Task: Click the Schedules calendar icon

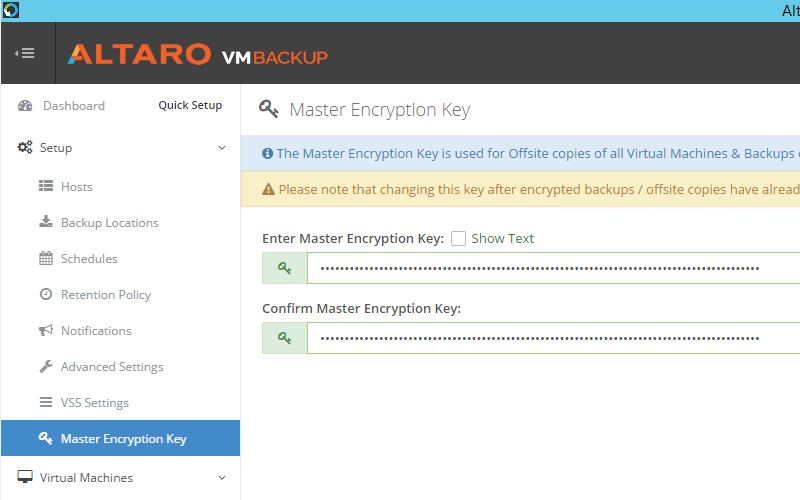Action: pyautogui.click(x=46, y=259)
